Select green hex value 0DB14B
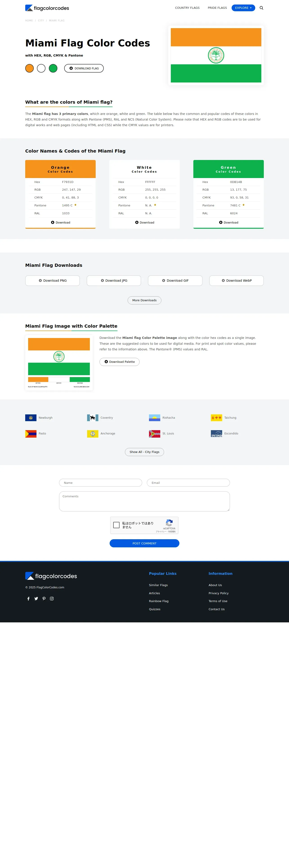The height and width of the screenshot is (868, 289). point(236,182)
